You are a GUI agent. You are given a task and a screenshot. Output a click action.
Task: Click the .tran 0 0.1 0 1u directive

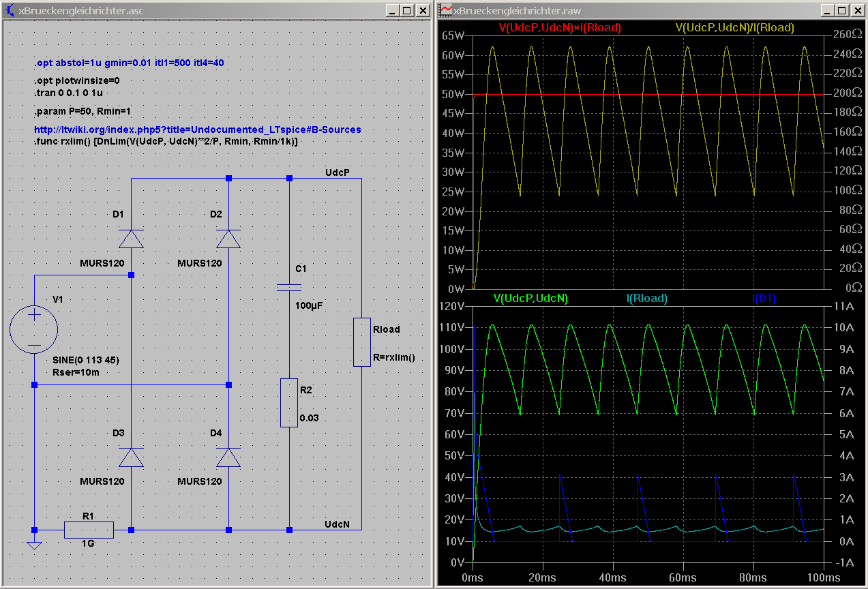click(68, 92)
